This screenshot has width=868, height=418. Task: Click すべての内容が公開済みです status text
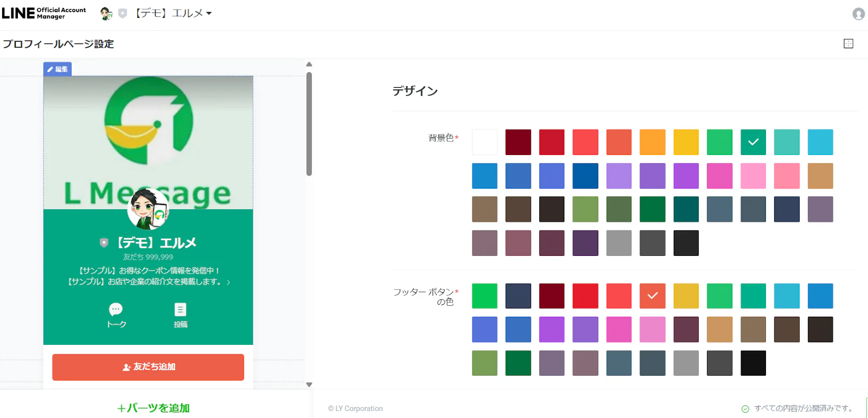point(804,409)
